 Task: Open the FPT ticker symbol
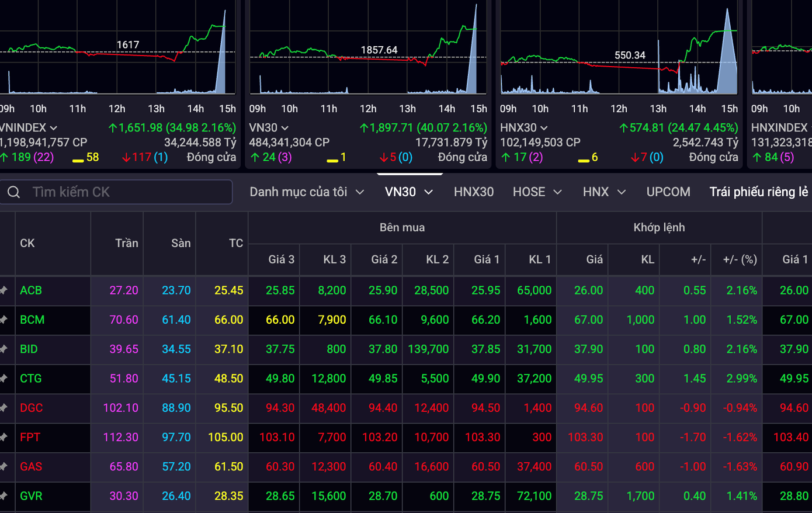pos(30,437)
